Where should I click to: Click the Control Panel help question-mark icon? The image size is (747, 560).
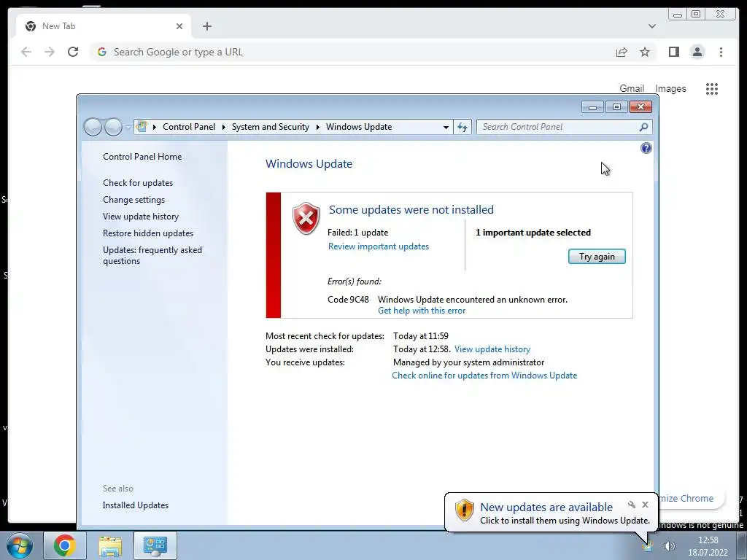(646, 148)
